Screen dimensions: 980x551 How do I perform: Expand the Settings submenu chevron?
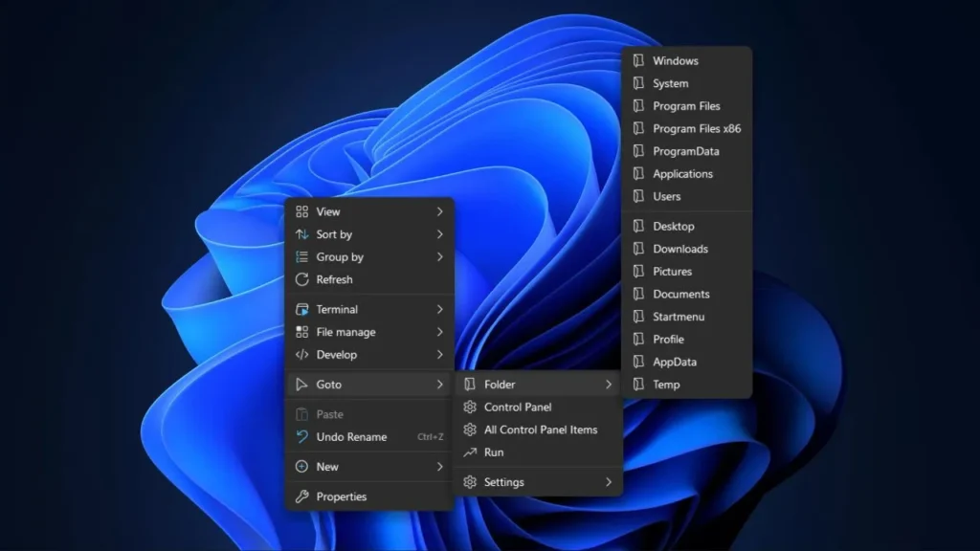click(x=609, y=482)
